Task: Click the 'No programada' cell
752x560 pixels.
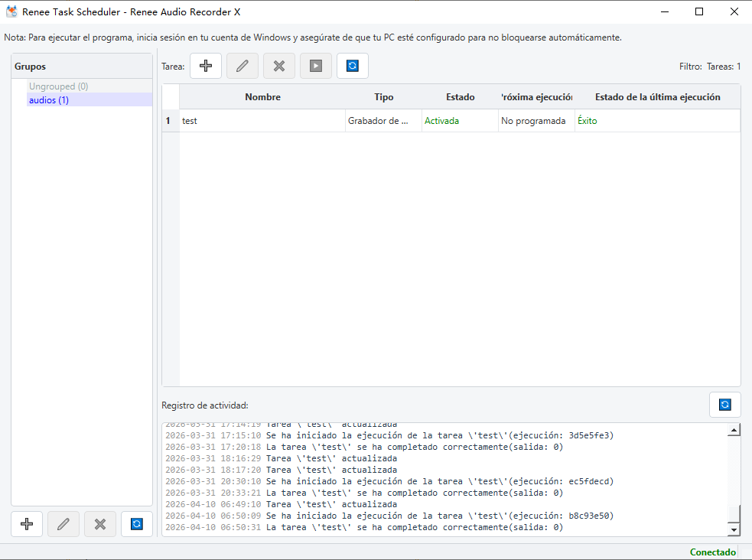Action: pyautogui.click(x=537, y=121)
